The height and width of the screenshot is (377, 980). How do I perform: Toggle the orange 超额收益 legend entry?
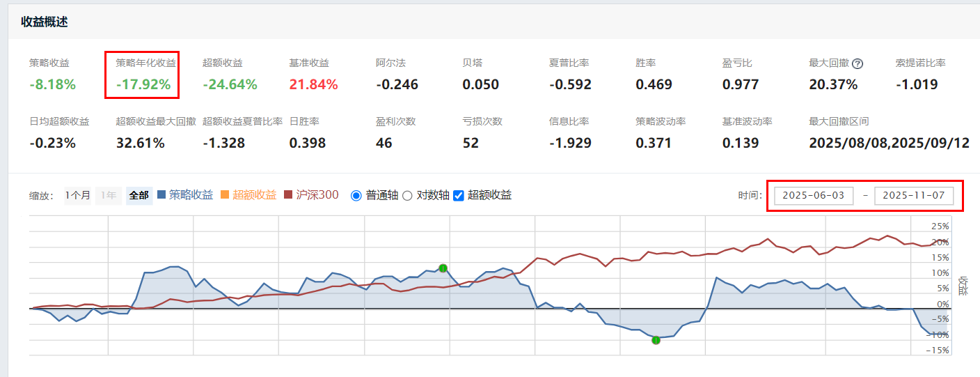(248, 195)
